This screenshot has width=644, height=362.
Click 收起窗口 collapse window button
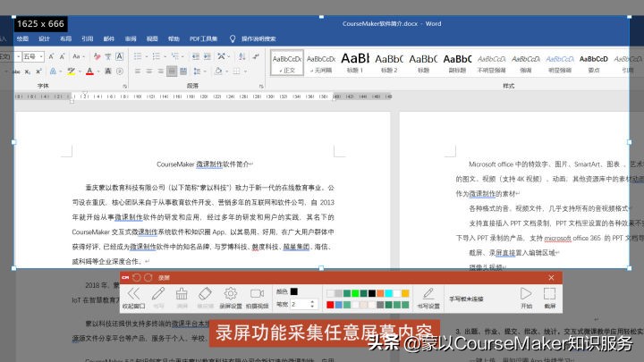click(134, 298)
